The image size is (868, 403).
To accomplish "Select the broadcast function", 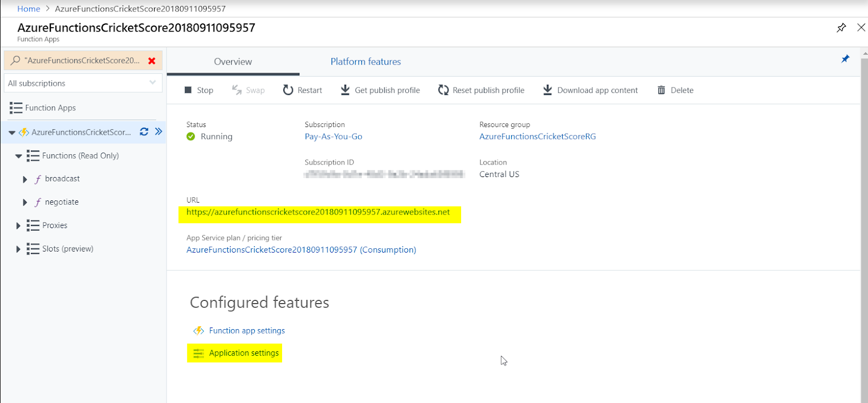I will click(62, 179).
